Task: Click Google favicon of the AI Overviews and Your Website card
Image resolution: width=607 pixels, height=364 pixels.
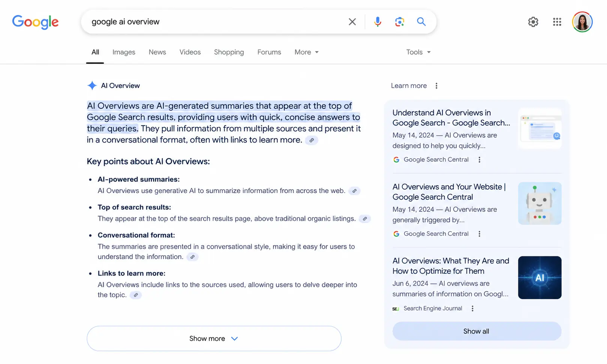Action: (x=396, y=234)
